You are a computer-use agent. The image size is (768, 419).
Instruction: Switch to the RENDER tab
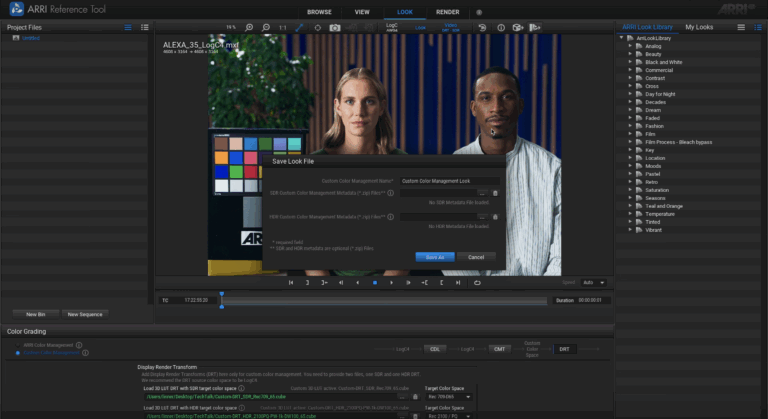447,12
